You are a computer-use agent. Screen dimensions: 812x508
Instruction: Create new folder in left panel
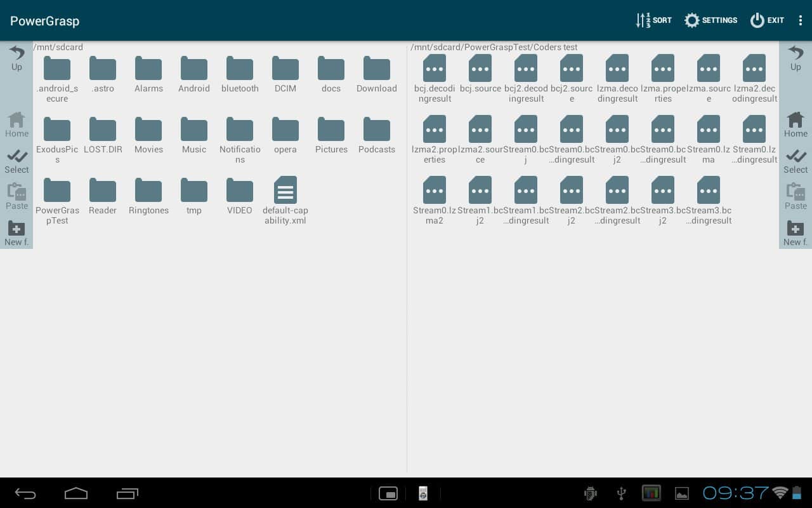click(16, 233)
